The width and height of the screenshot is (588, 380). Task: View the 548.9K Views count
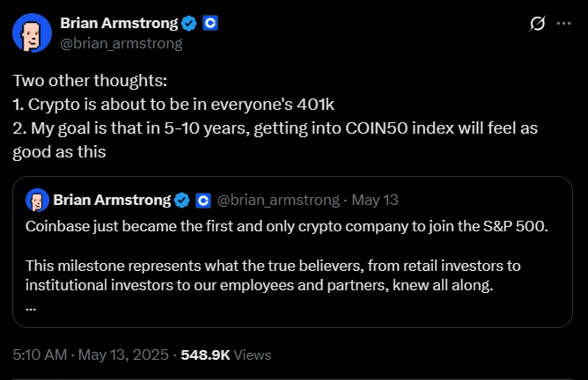[225, 354]
